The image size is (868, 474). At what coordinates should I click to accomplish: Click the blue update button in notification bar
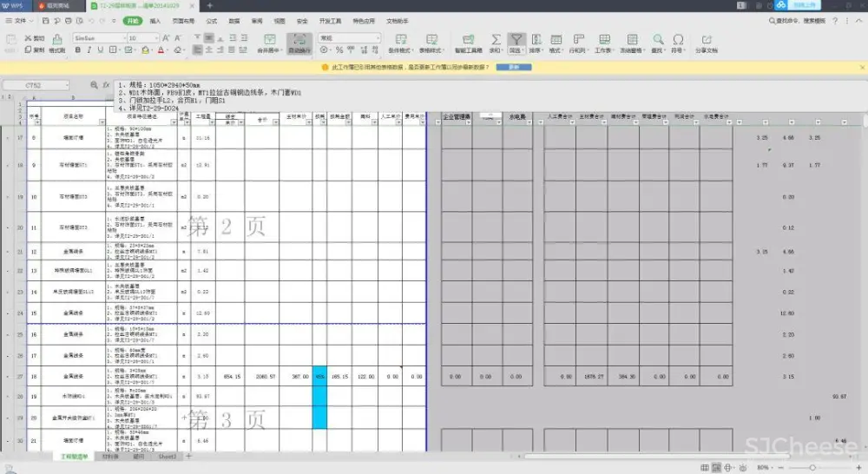[514, 67]
